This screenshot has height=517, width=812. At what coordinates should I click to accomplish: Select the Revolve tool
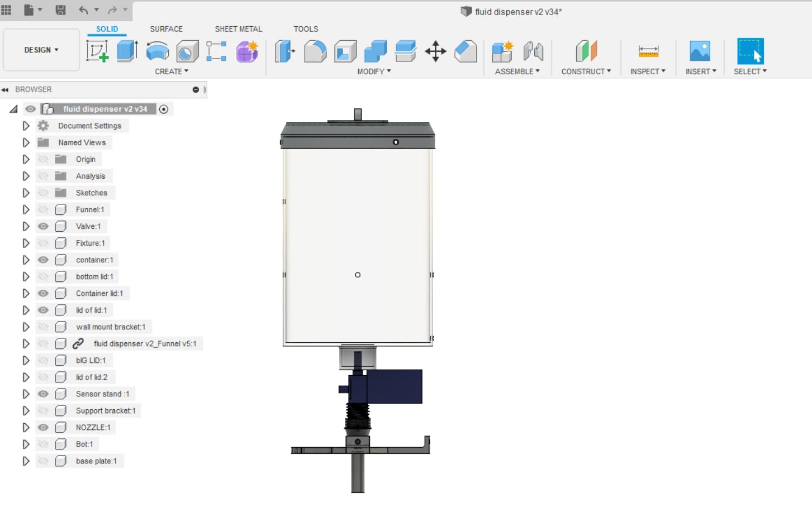(x=158, y=51)
